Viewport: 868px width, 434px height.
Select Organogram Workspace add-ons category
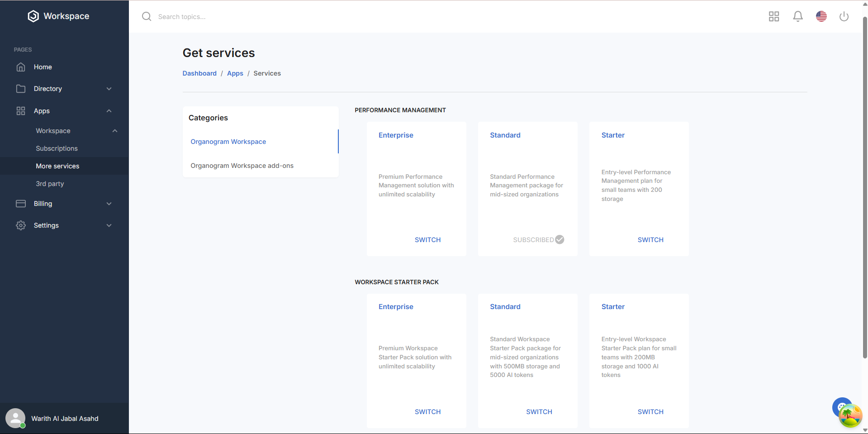coord(242,166)
